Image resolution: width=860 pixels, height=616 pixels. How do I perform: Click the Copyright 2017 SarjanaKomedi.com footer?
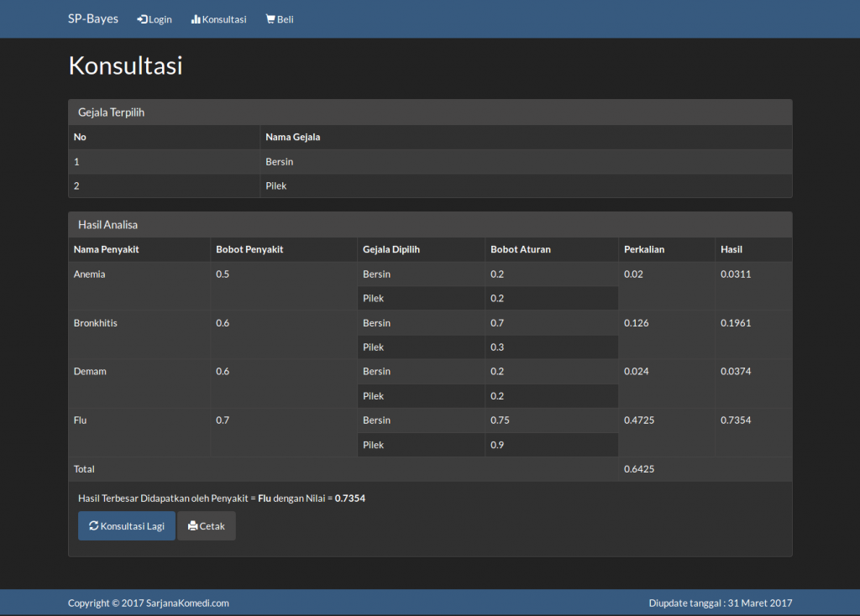click(x=149, y=603)
